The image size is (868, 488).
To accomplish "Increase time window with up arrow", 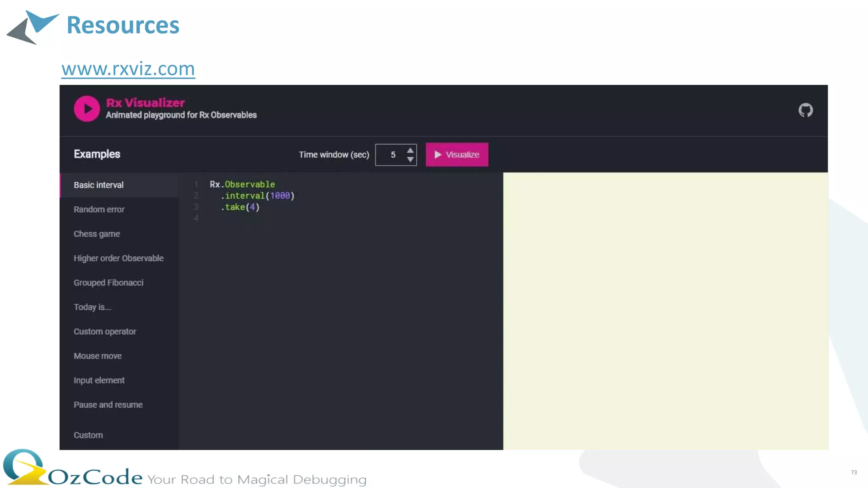I will click(x=410, y=150).
